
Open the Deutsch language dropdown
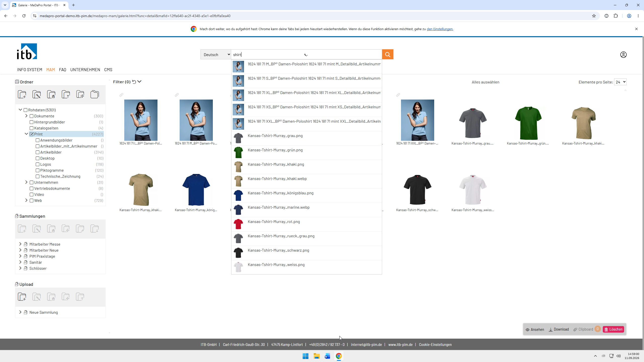point(216,55)
